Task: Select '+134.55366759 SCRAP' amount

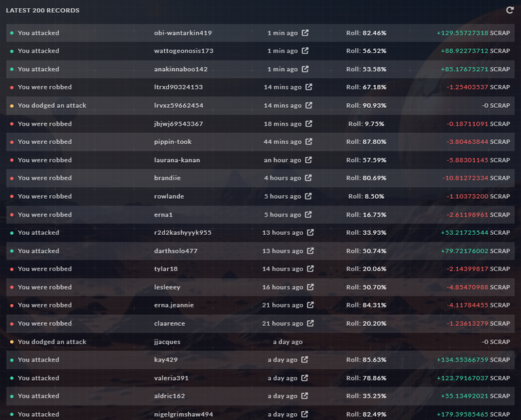Action: [473, 360]
